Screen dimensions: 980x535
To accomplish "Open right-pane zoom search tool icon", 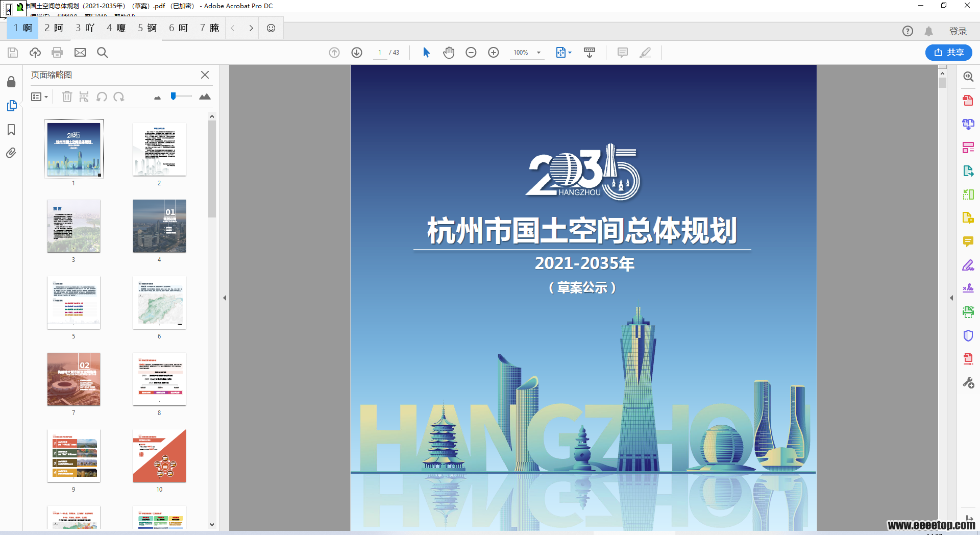I will (x=968, y=77).
